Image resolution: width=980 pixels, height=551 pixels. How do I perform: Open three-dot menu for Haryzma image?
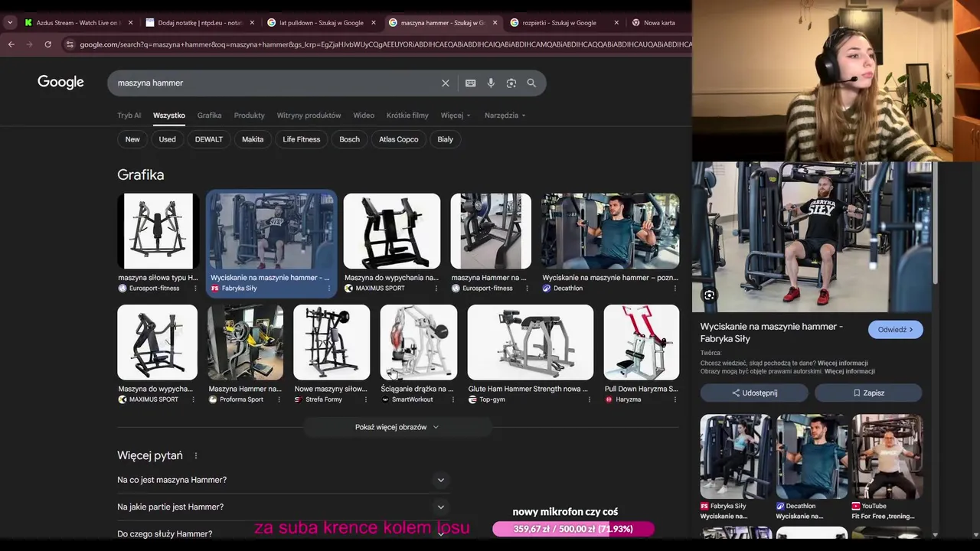pos(675,399)
